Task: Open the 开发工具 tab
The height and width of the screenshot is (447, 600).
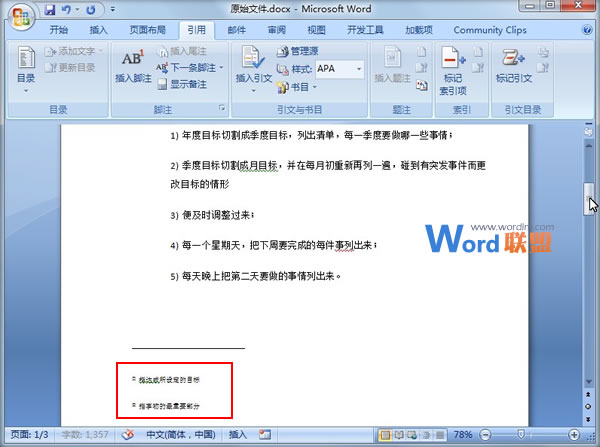Action: (x=365, y=30)
